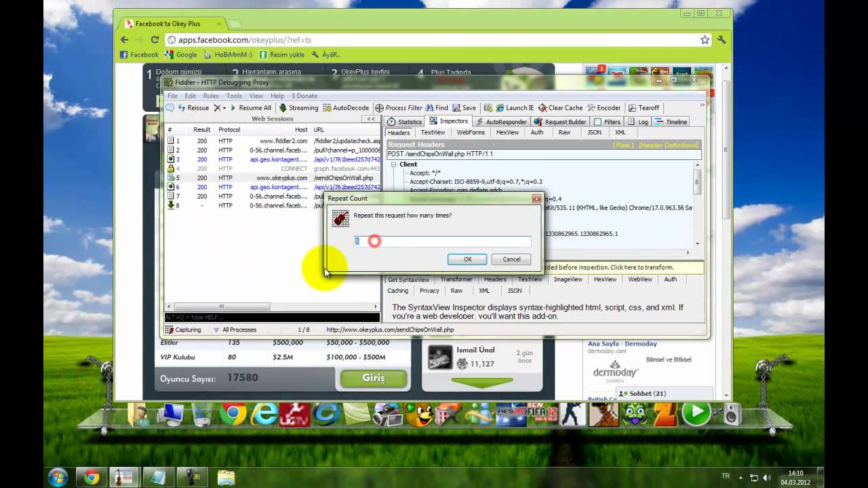Screen dimensions: 868x488
Task: Click Cancel in the Repeat Count dialog
Action: (511, 260)
